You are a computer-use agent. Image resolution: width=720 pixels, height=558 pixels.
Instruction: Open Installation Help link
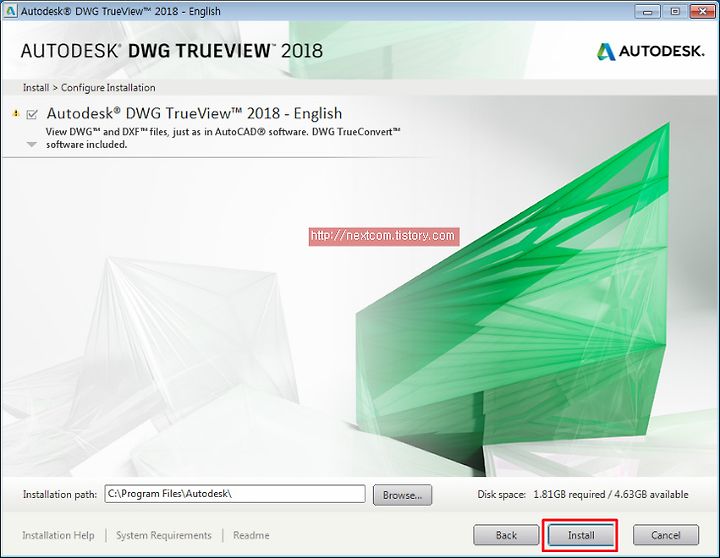[58, 535]
